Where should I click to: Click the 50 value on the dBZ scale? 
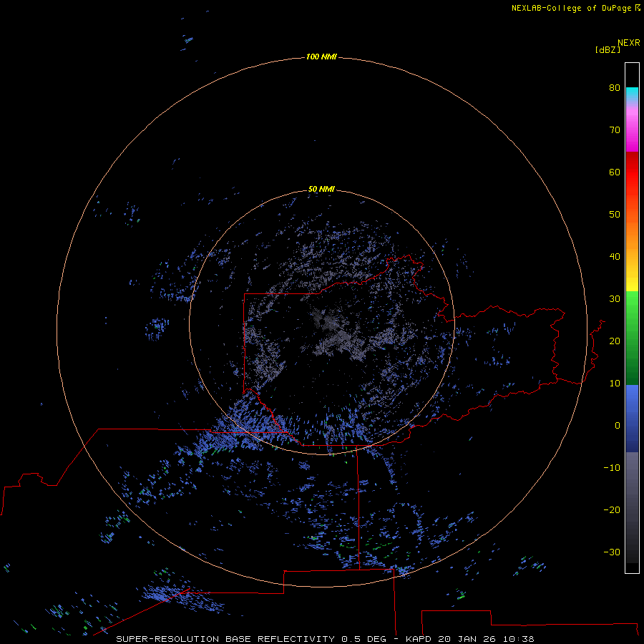pyautogui.click(x=615, y=215)
